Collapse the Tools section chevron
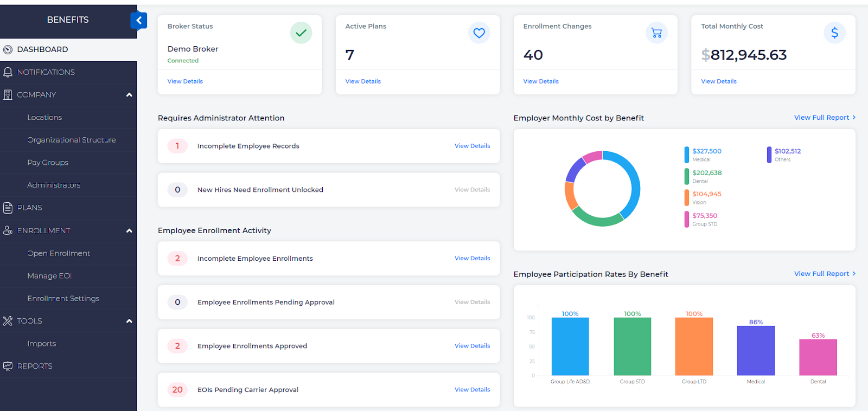This screenshot has height=411, width=868. point(129,321)
